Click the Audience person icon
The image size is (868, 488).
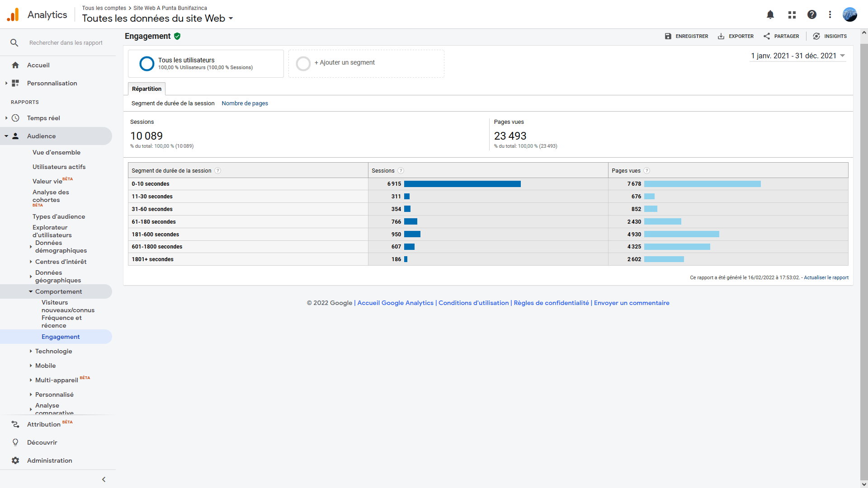[15, 136]
